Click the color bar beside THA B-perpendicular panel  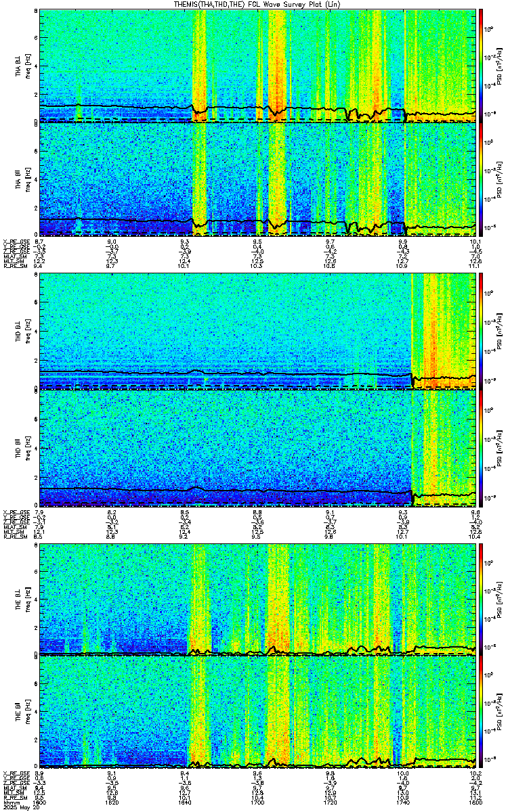coord(481,65)
